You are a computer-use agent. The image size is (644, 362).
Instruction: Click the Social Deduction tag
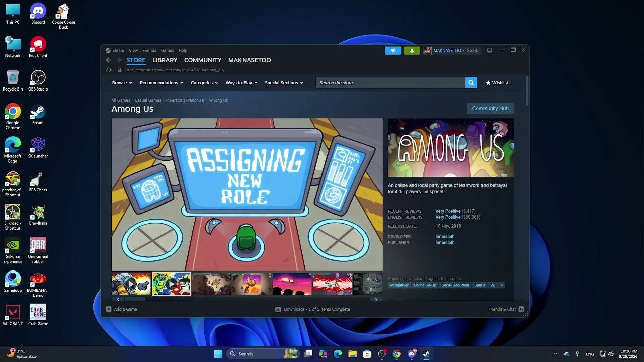(x=455, y=285)
